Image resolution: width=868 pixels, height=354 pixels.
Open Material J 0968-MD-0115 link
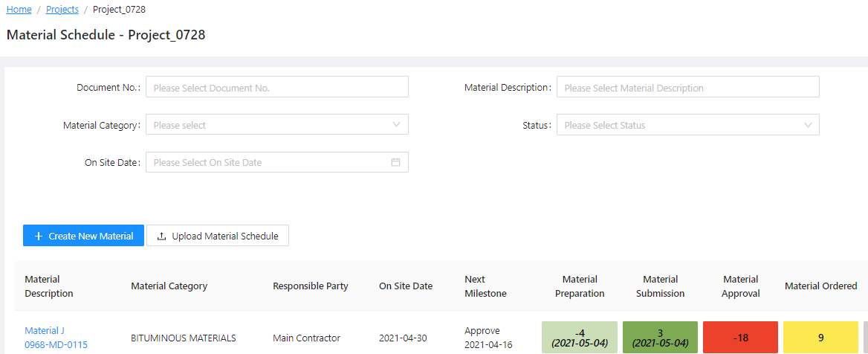tap(56, 338)
